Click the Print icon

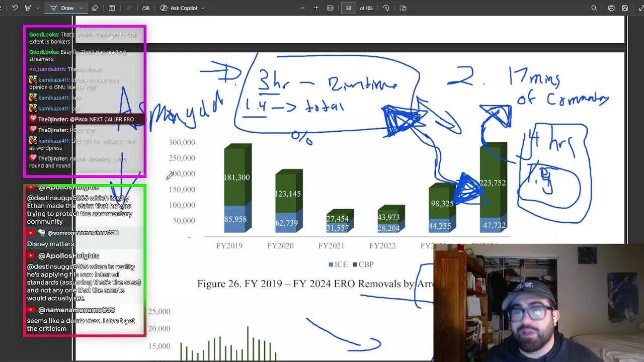pos(611,8)
